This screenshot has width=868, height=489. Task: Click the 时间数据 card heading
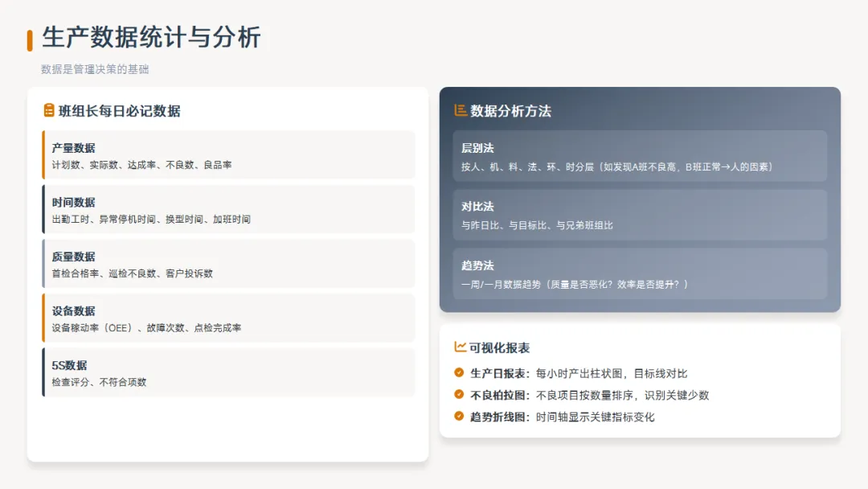[74, 202]
